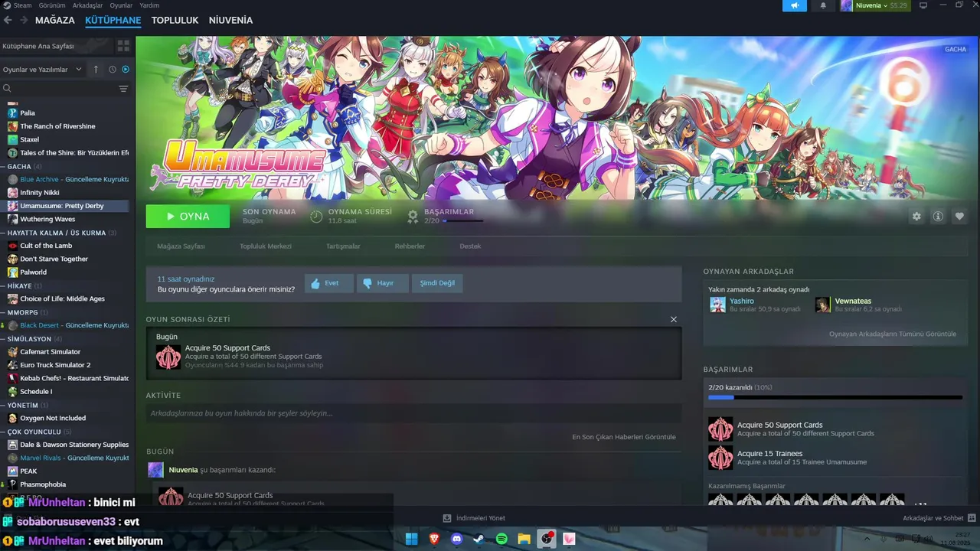Type in the Aktivite comment field
This screenshot has height=551, width=980.
[x=413, y=413]
